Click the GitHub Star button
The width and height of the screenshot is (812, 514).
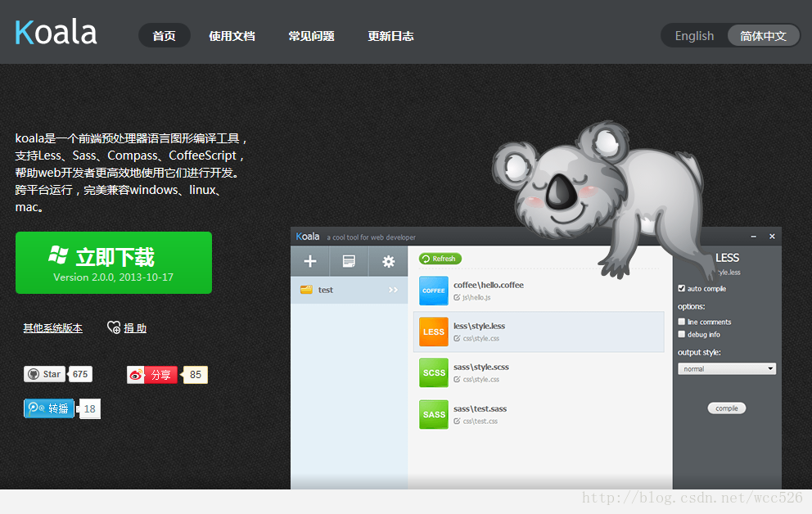(44, 374)
